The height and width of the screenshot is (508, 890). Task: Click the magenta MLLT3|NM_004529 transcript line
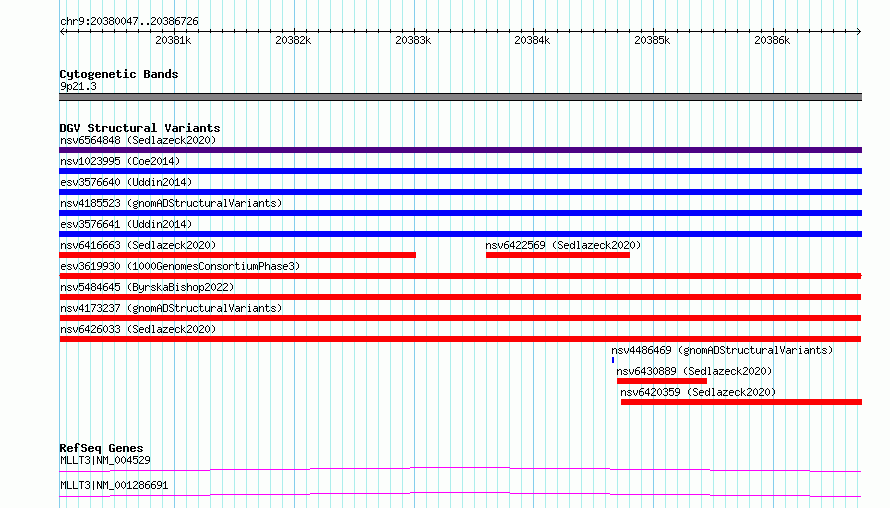[x=460, y=469]
